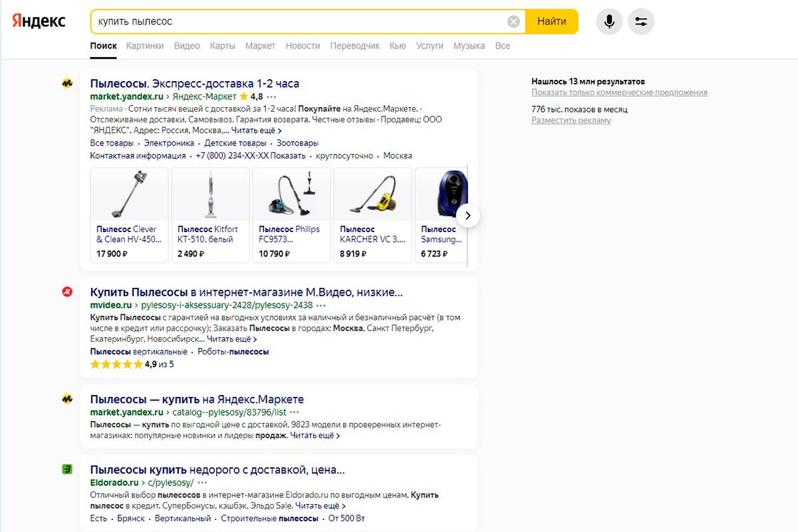Image resolution: width=798 pixels, height=532 pixels.
Task: Click the 4,9 из 5 star rating
Action: tap(132, 364)
